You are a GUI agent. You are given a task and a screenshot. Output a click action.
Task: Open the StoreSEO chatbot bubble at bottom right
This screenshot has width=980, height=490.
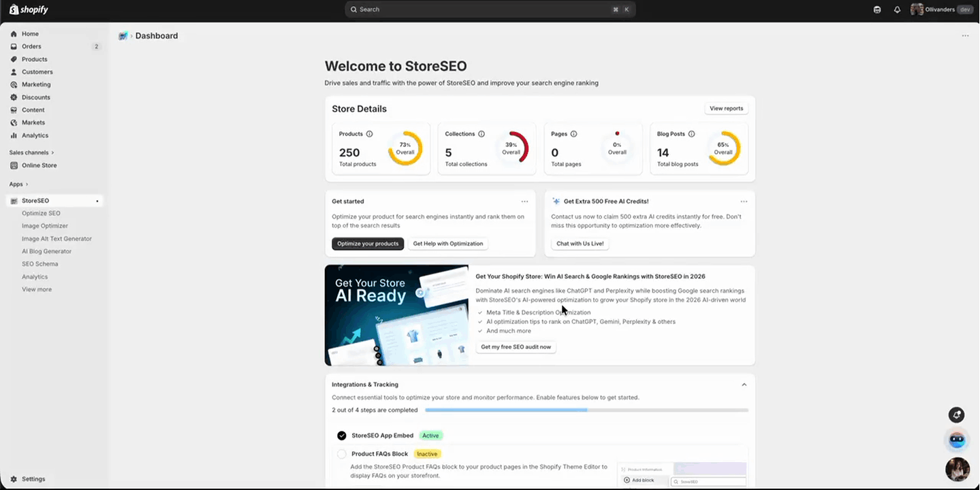coord(956,440)
